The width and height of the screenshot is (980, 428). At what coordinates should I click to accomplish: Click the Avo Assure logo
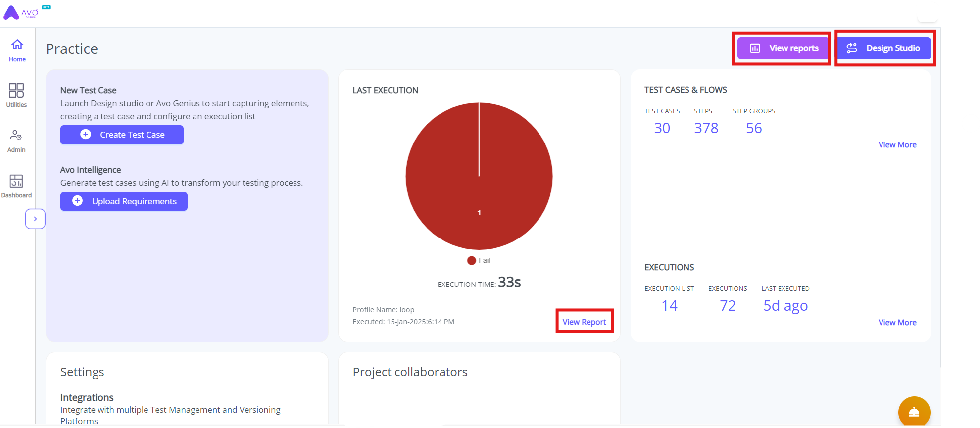(21, 12)
